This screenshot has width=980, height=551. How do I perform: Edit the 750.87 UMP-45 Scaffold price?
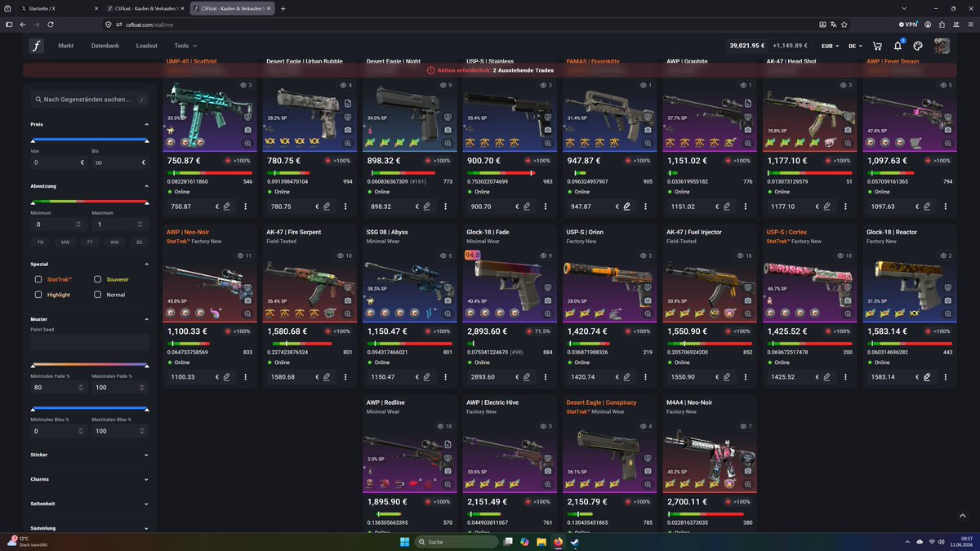[x=227, y=207]
